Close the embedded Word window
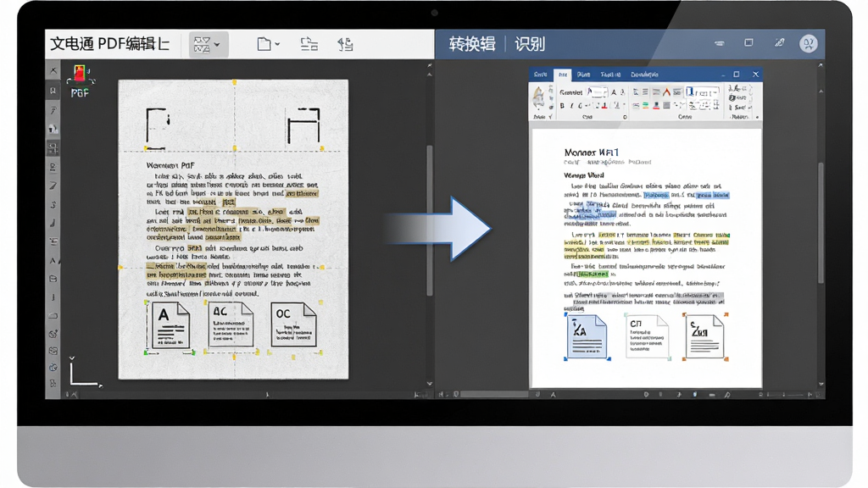The width and height of the screenshot is (868, 488). [755, 75]
